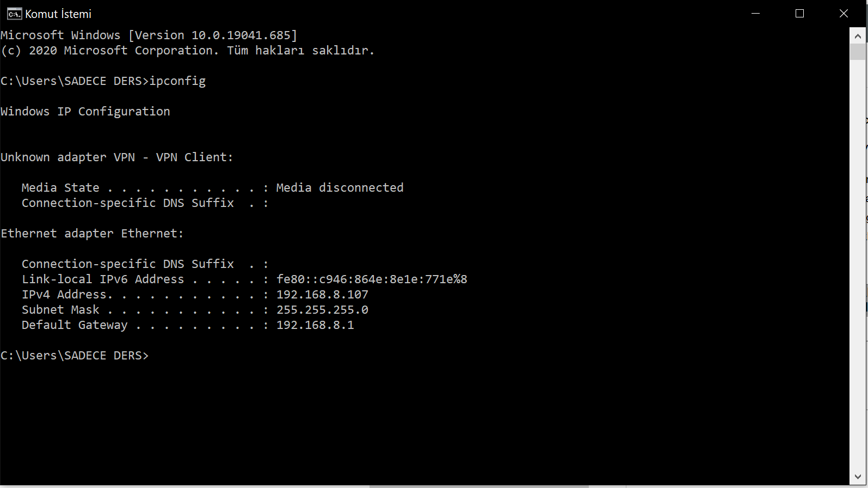Click the Unknown adapter VPN heading line
This screenshot has width=868, height=488.
tap(116, 157)
